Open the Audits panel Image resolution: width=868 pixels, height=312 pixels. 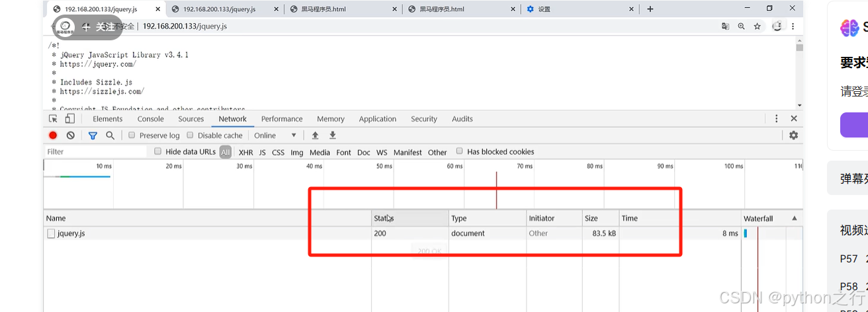(462, 119)
